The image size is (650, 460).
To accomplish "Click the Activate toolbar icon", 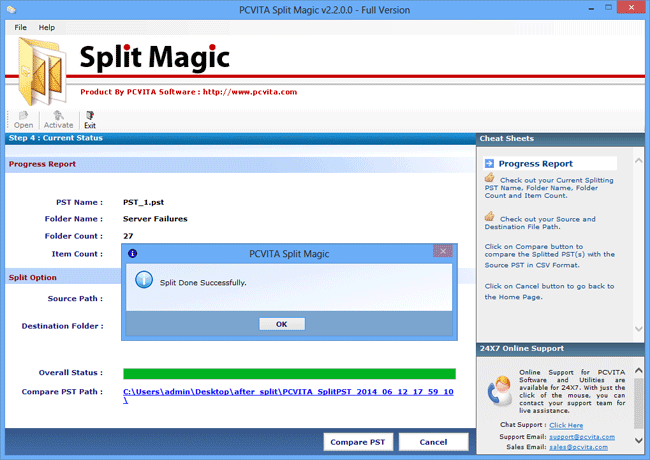I will (58, 120).
